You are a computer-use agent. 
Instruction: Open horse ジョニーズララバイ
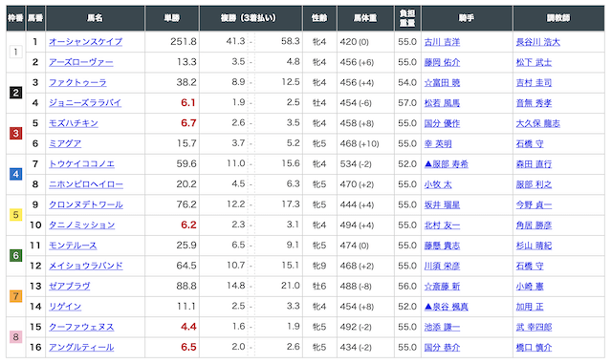point(85,102)
